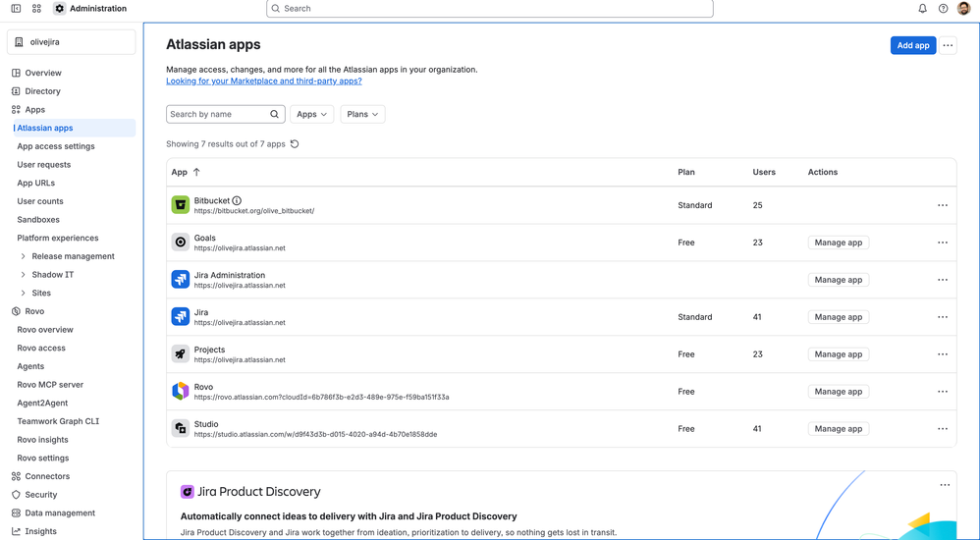This screenshot has width=980, height=540.
Task: Click the Studio app logo
Action: click(x=181, y=429)
